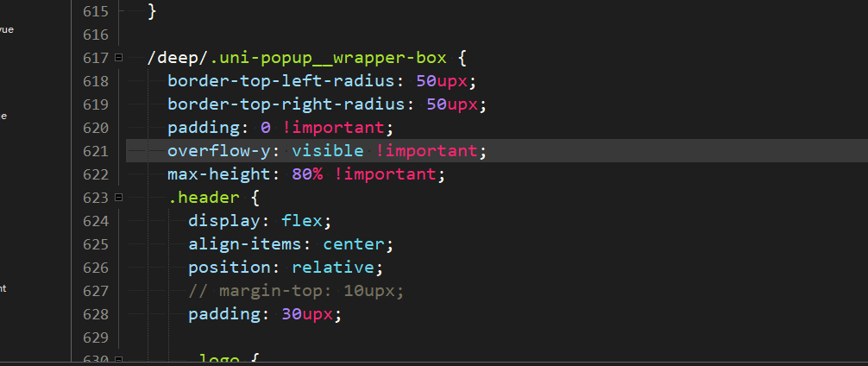Click the .uni-popup__wrapper-box selector
This screenshot has height=366, width=868.
point(328,58)
